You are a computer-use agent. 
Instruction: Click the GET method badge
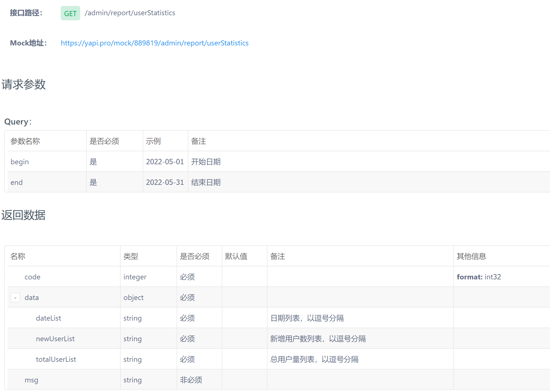click(70, 13)
